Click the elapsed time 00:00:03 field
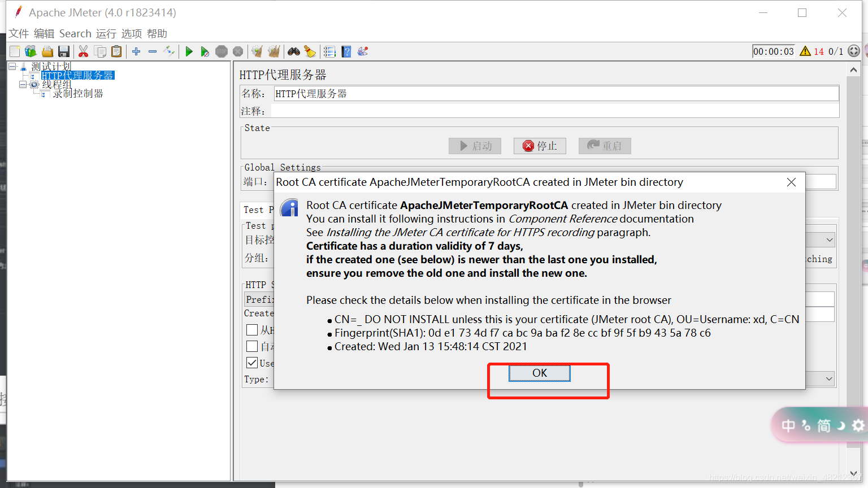The height and width of the screenshot is (488, 868). 774,51
